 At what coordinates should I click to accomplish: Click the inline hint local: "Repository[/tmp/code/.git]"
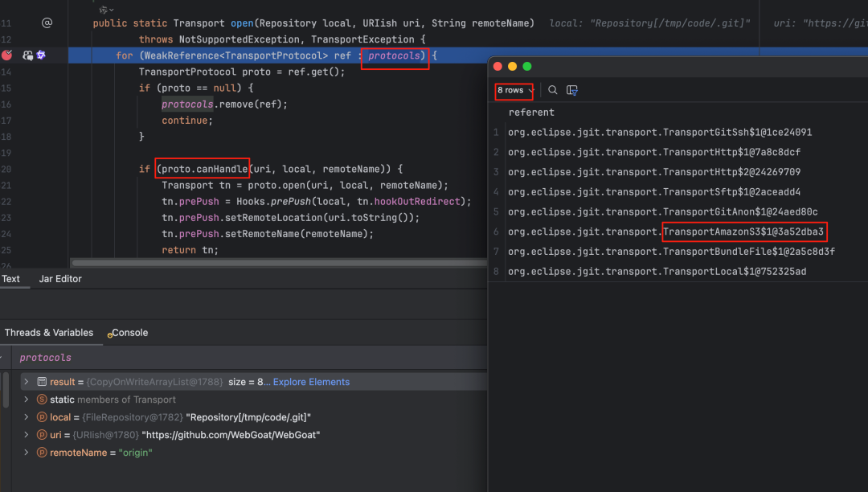click(650, 23)
